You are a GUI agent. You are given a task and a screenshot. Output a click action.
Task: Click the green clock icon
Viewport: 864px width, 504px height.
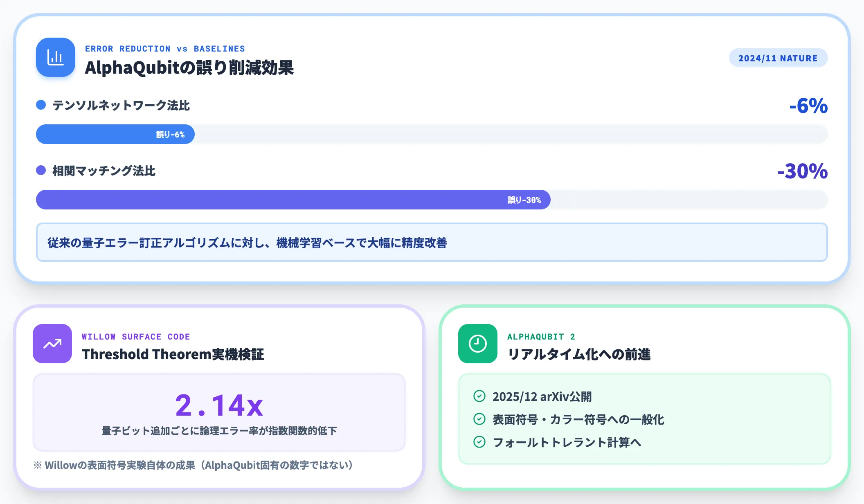pos(478,344)
